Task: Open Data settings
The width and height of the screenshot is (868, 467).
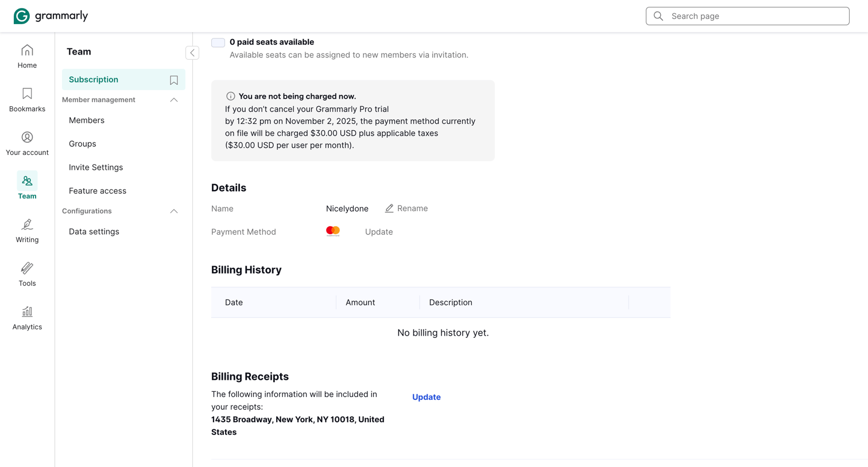Action: [x=94, y=232]
